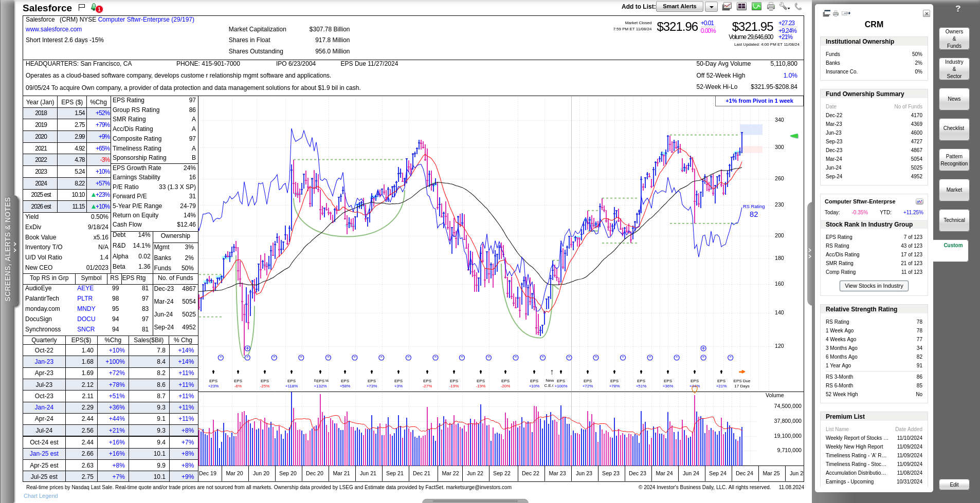The image size is (980, 503).
Task: Select the Earnings - Upcoming list row
Action: (x=874, y=481)
